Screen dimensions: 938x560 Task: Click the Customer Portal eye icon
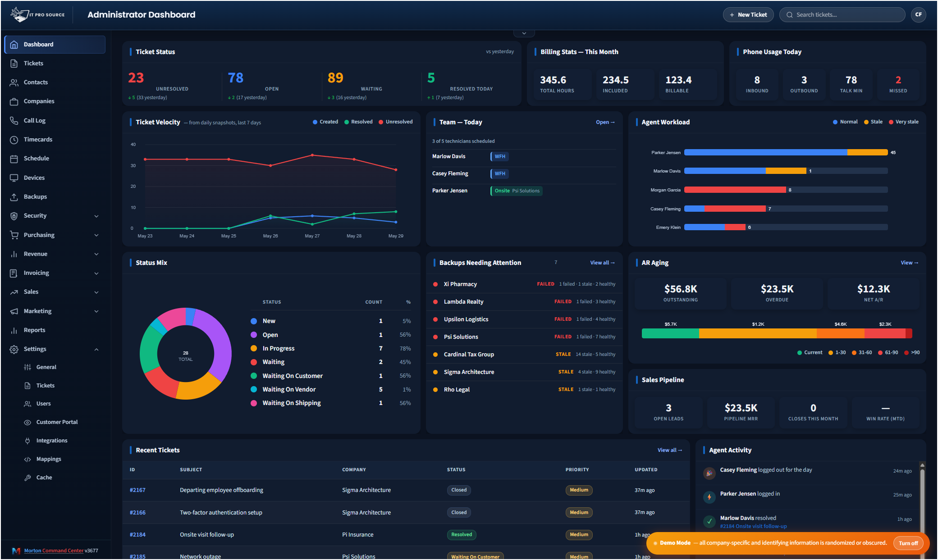pyautogui.click(x=27, y=422)
